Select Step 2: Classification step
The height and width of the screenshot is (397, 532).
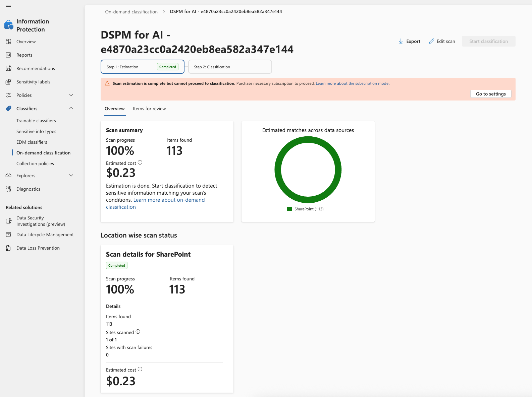(230, 67)
